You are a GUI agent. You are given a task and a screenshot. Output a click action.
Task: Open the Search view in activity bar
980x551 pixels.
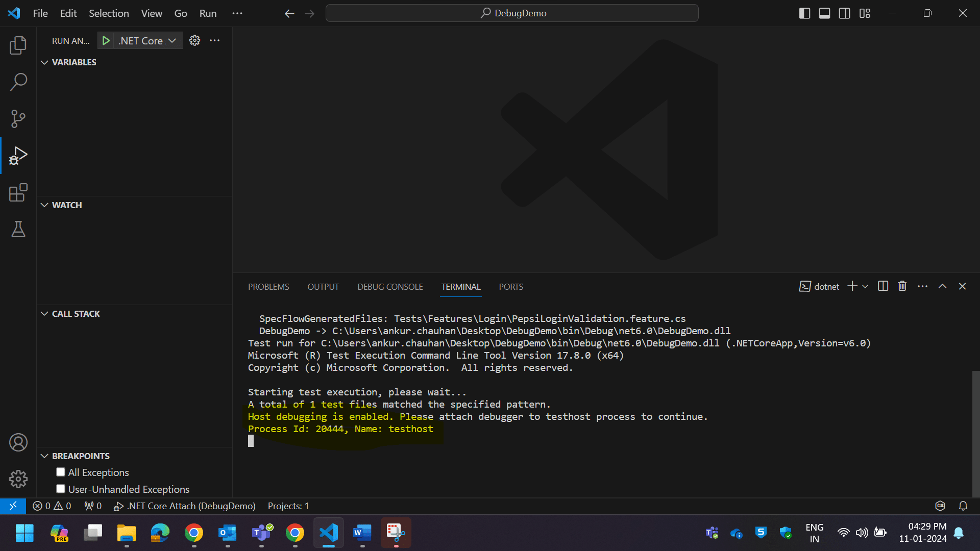click(x=18, y=82)
